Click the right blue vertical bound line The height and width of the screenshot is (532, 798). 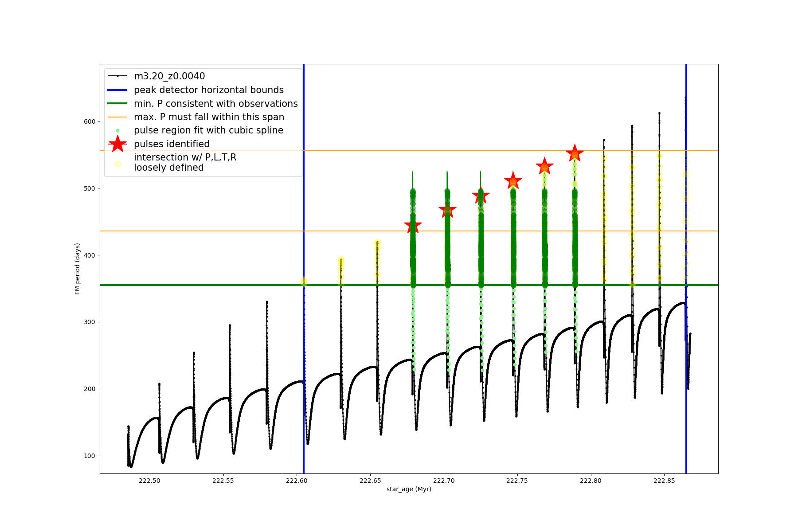point(686,355)
